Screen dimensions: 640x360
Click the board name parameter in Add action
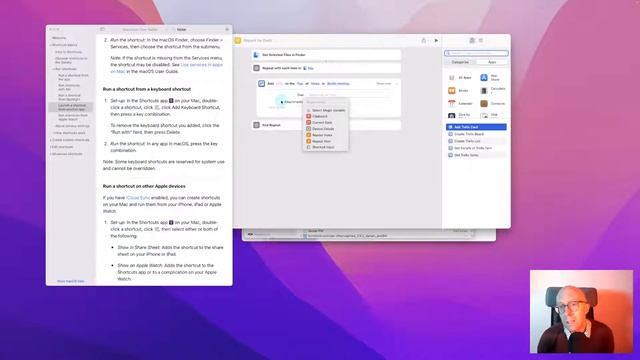click(338, 84)
